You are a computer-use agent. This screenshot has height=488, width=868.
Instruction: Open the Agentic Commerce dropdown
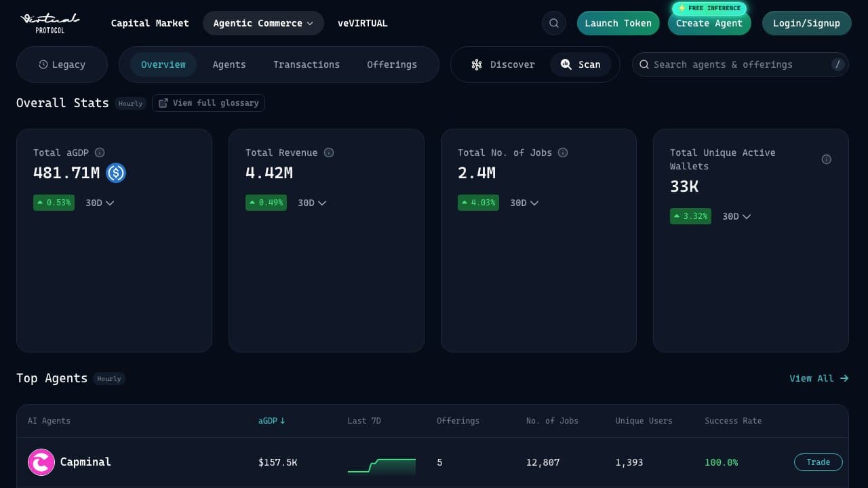[x=263, y=23]
